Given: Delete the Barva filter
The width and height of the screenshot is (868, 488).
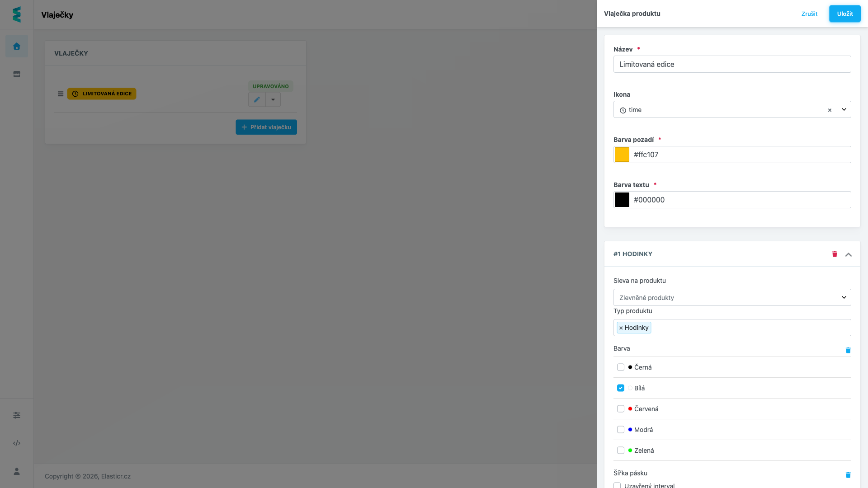Looking at the screenshot, I should click(x=848, y=350).
